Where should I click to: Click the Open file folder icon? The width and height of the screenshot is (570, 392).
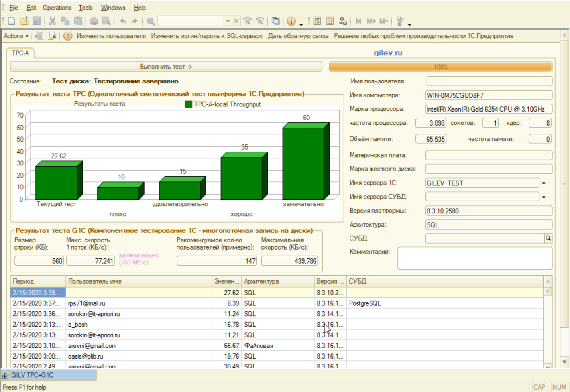click(x=24, y=21)
